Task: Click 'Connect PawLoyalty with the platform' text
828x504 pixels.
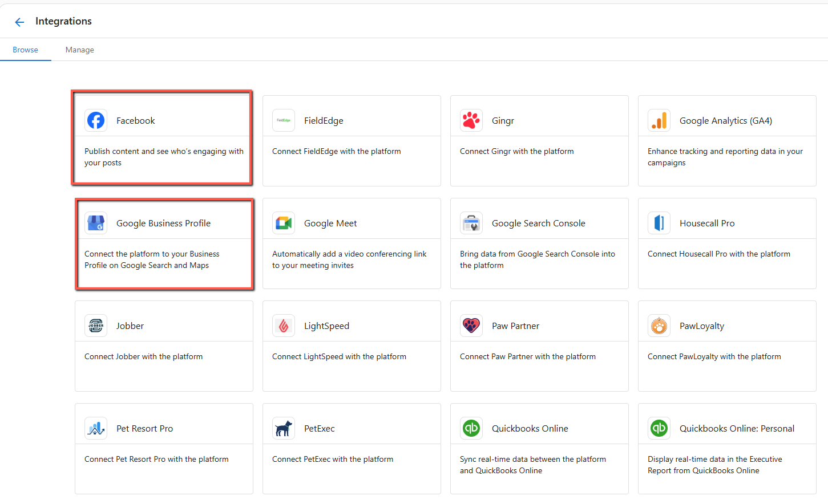Action: click(714, 356)
